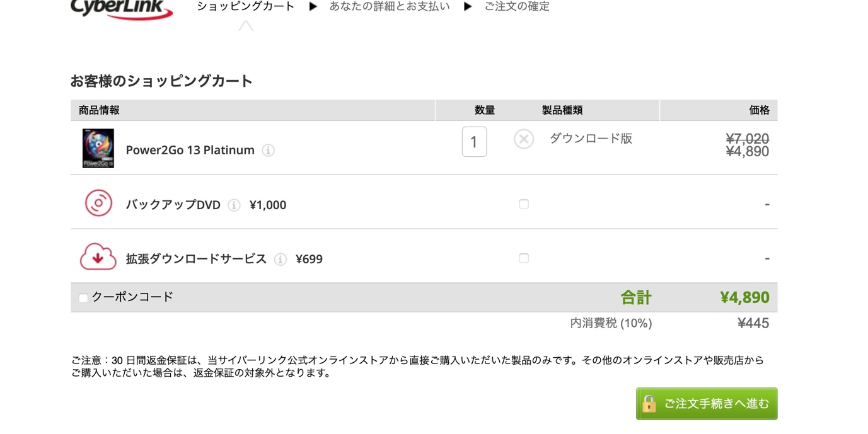Click the Power2Go 13 Platinum product name
Image resolution: width=868 pixels, height=434 pixels.
point(190,150)
